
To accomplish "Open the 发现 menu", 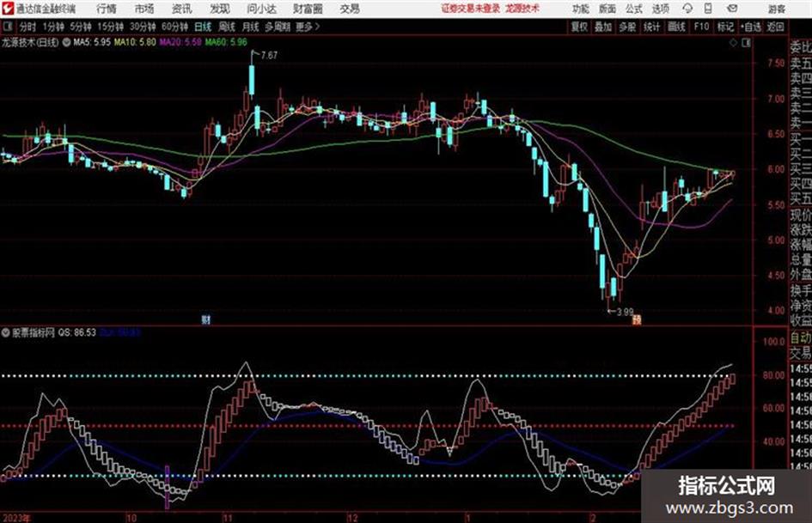I will [x=220, y=9].
